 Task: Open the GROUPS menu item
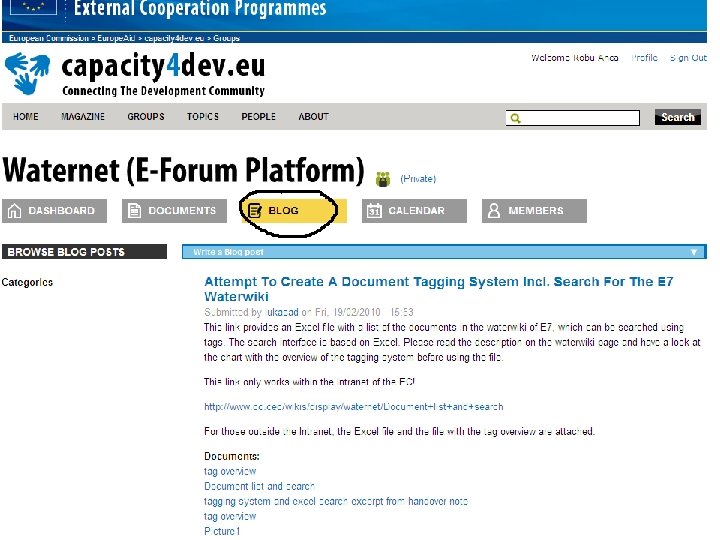coord(146,117)
